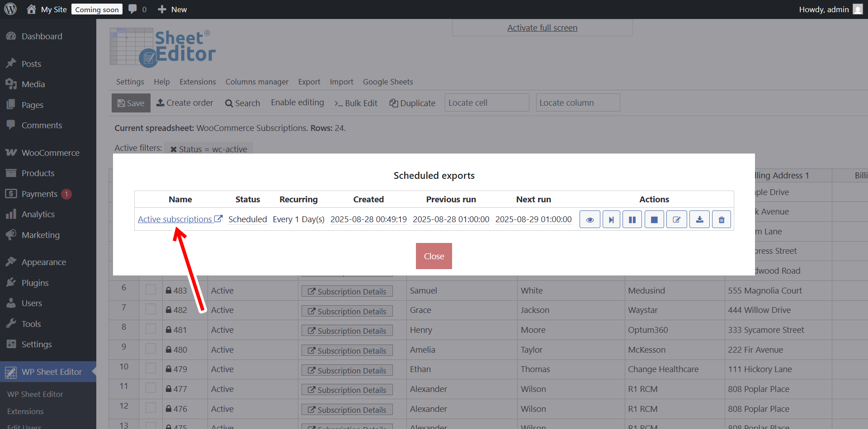868x429 pixels.
Task: Open Payments sidebar menu
Action: point(39,194)
